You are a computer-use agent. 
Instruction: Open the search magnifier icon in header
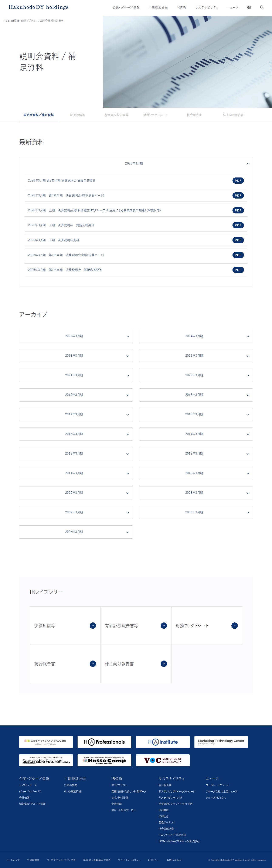click(x=262, y=7)
